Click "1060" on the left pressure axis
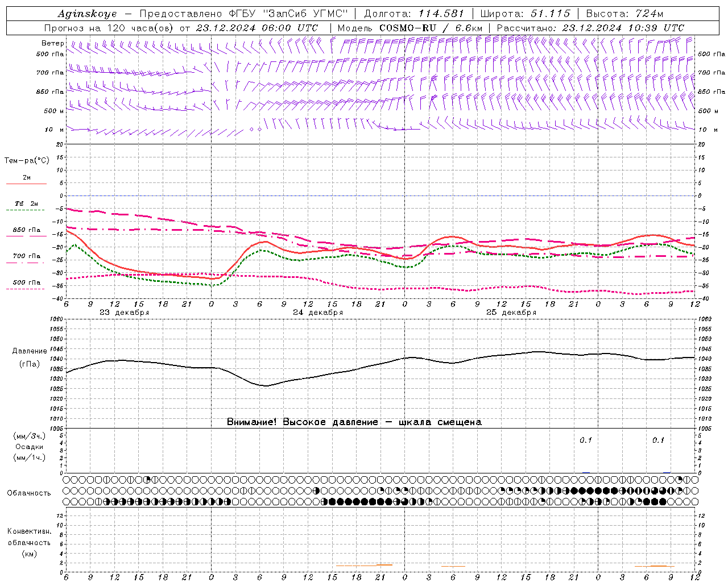 56,319
